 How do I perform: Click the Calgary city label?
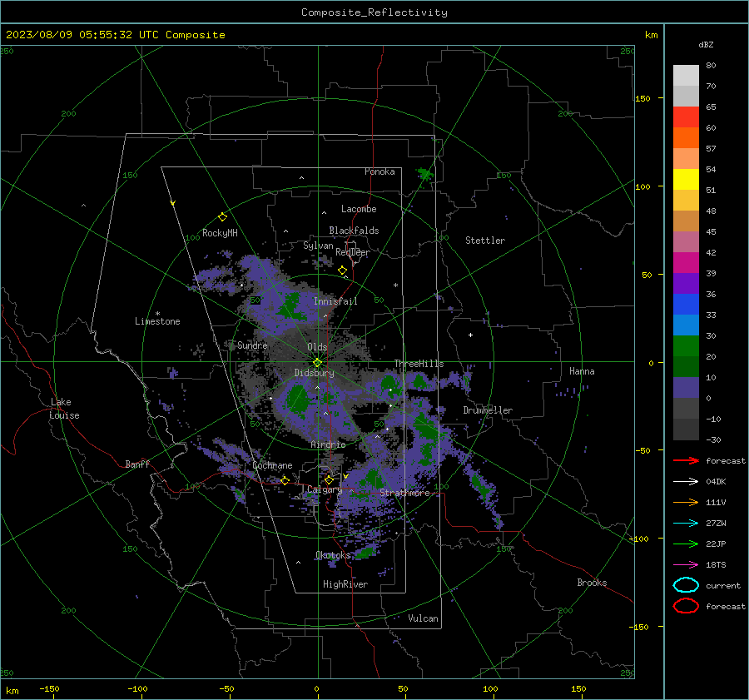tap(325, 489)
